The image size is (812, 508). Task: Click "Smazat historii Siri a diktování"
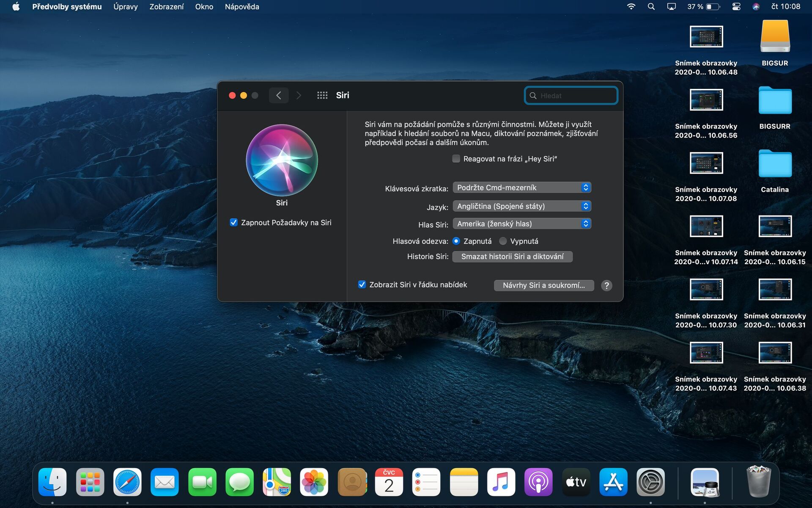[512, 257]
